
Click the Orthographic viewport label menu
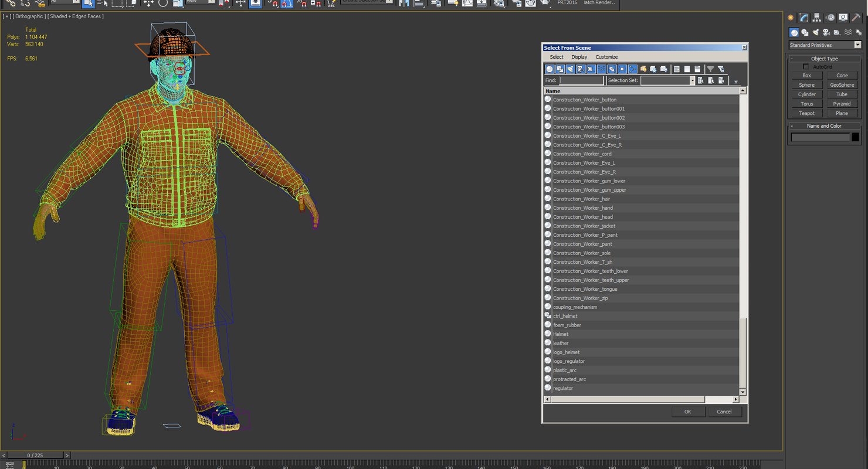tap(29, 16)
